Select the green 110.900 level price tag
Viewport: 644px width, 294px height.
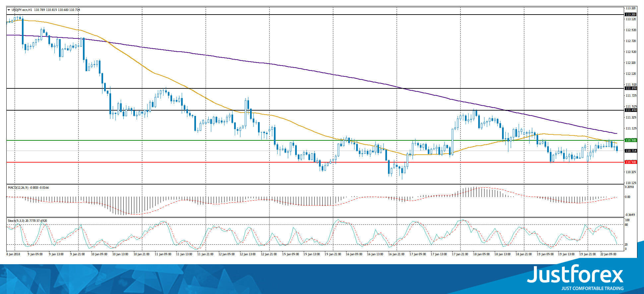point(630,140)
